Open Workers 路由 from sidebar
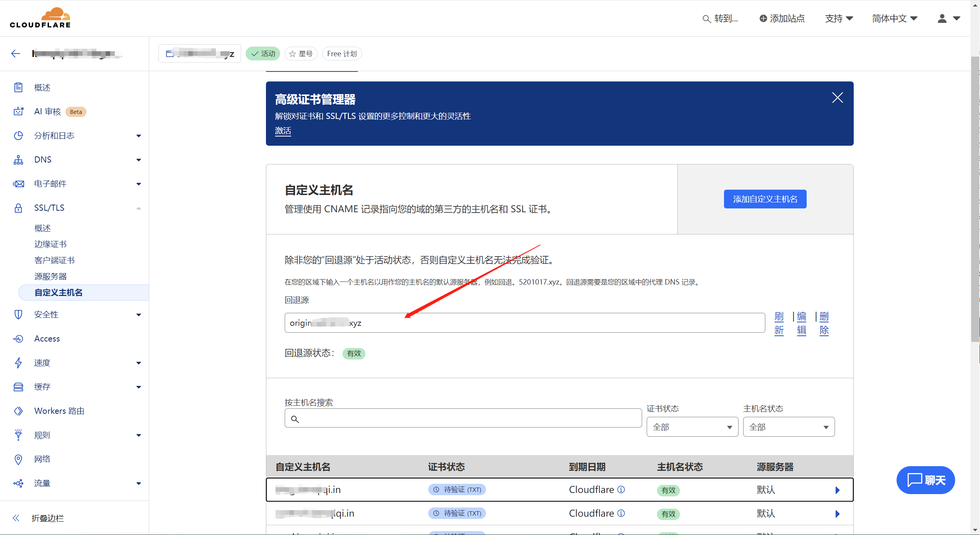 click(59, 411)
